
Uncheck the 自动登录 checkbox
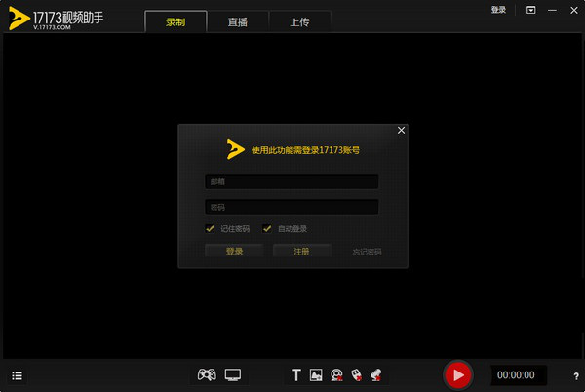point(267,228)
